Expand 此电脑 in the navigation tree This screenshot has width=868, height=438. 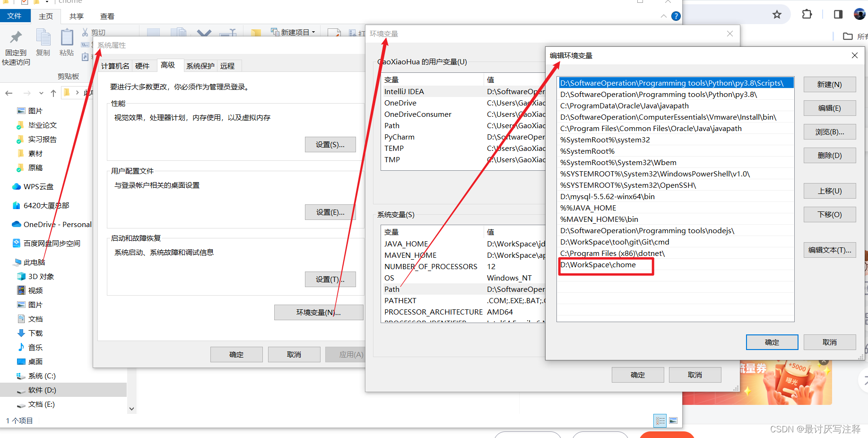pos(11,262)
